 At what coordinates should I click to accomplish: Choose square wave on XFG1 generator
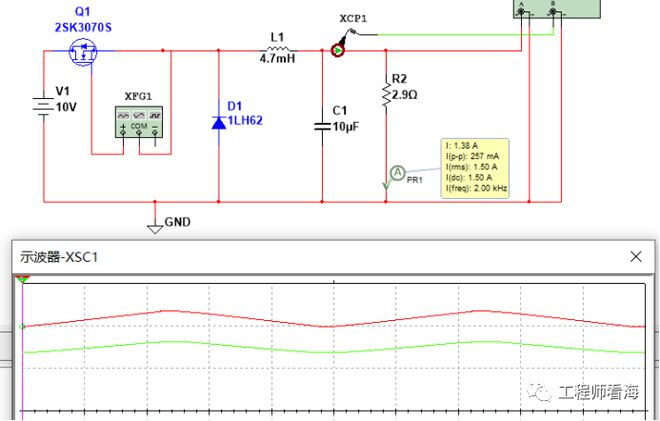[155, 115]
